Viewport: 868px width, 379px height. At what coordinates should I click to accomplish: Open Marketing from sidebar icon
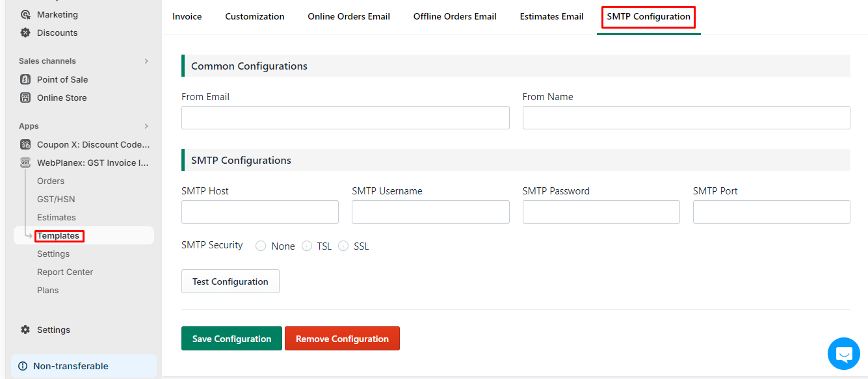tap(25, 14)
